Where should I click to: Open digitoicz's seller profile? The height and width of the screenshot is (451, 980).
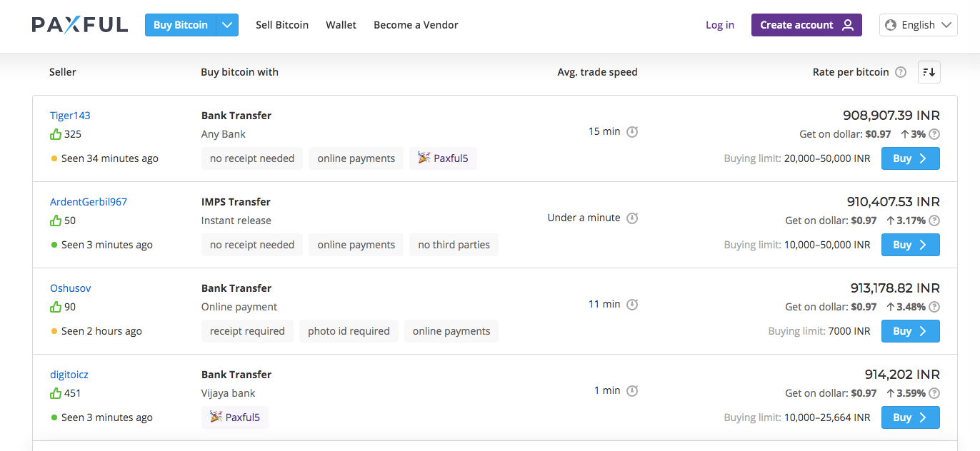pyautogui.click(x=69, y=375)
